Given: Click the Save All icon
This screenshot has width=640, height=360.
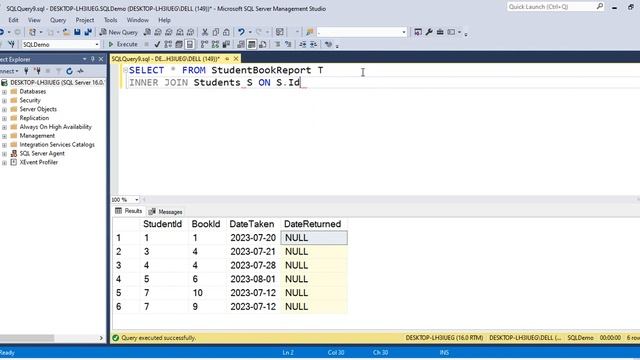Looking at the screenshot, I should [x=88, y=32].
